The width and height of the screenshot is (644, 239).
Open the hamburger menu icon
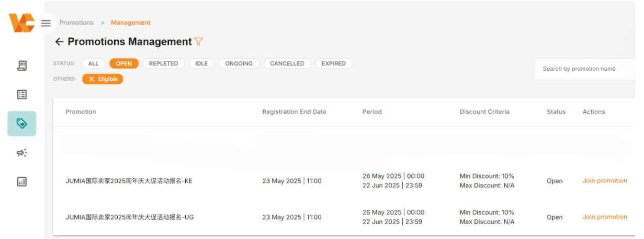click(46, 23)
